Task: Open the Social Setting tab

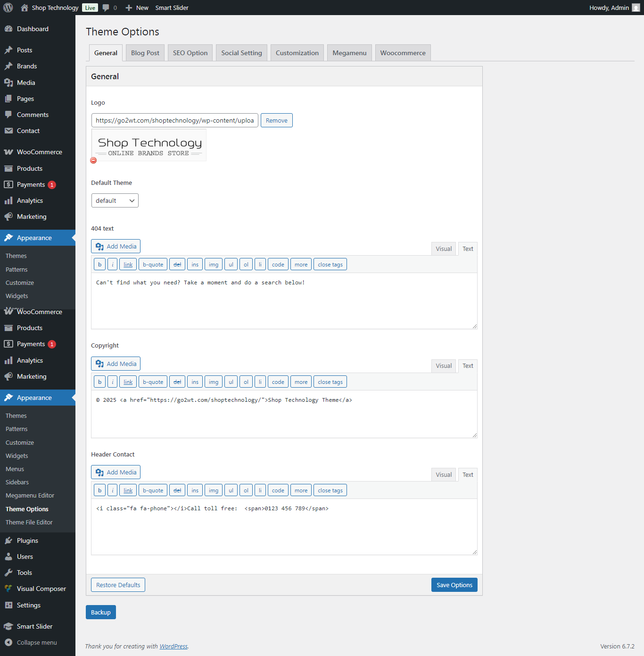Action: click(241, 53)
